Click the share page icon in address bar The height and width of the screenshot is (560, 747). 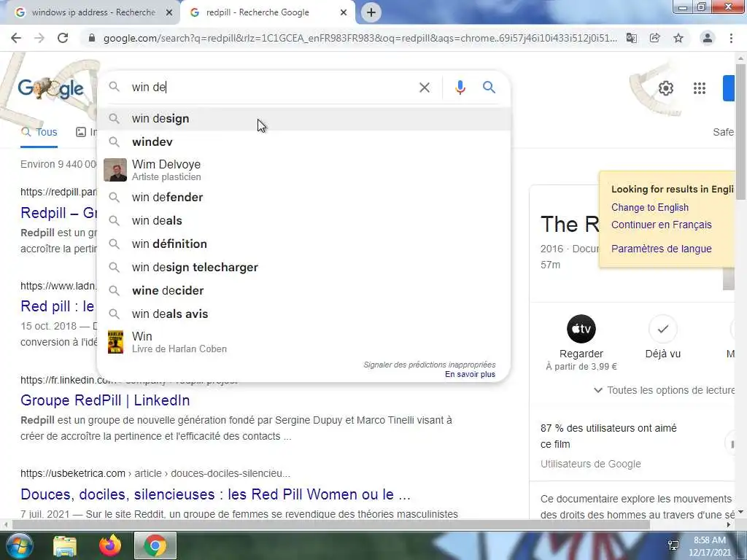click(x=655, y=38)
